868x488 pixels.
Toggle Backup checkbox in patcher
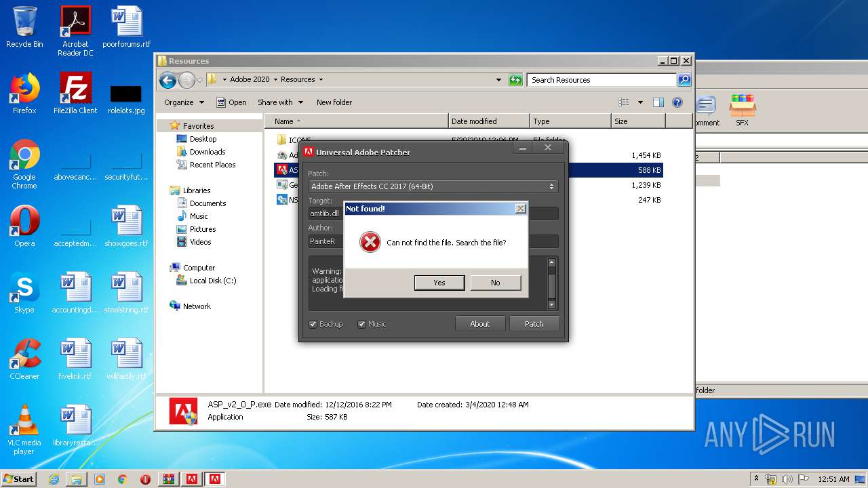313,324
